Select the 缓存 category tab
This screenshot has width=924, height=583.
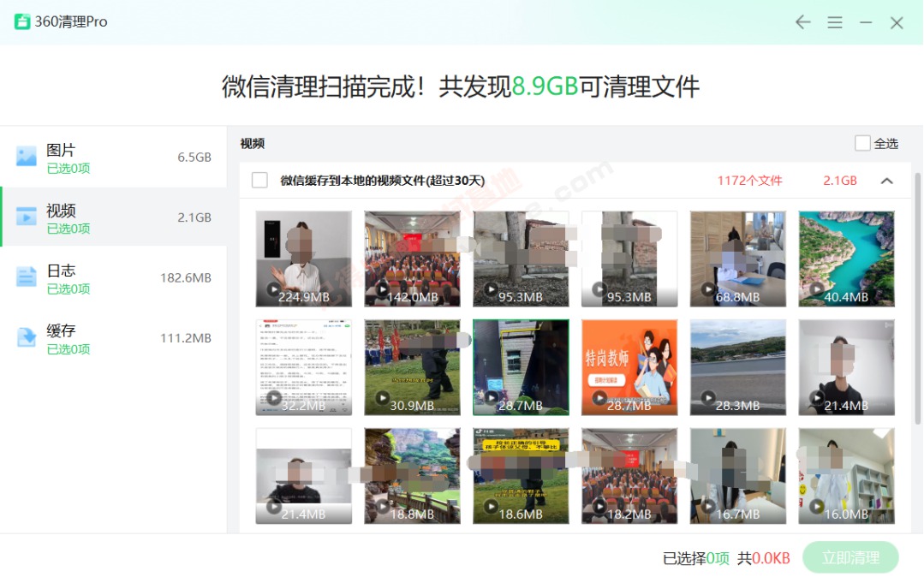tap(114, 338)
